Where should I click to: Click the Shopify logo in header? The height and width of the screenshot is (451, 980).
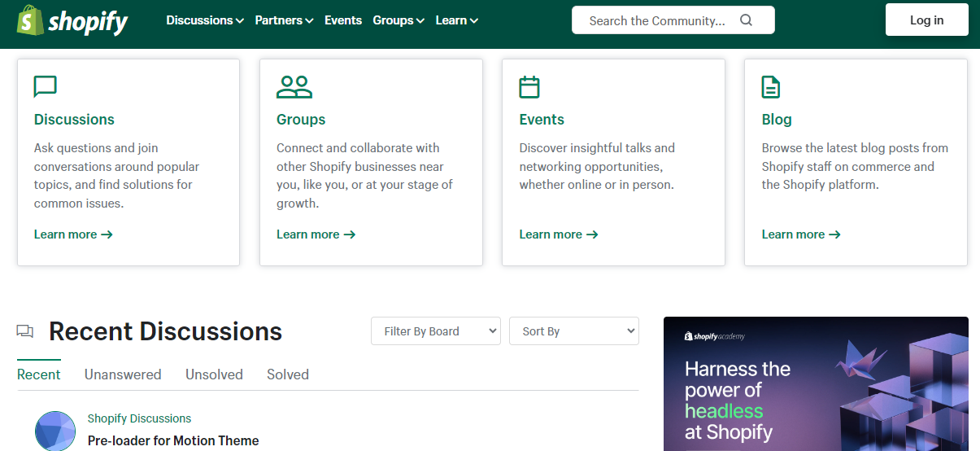click(x=72, y=21)
